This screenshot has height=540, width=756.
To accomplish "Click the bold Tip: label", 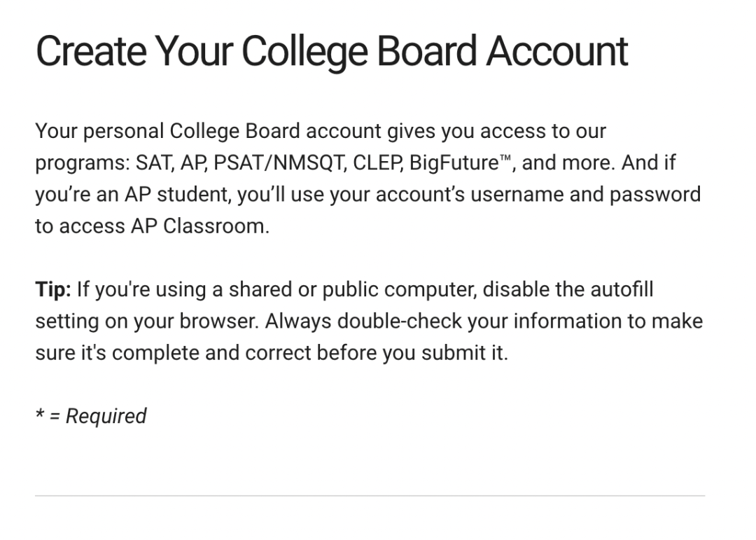I will 53,290.
